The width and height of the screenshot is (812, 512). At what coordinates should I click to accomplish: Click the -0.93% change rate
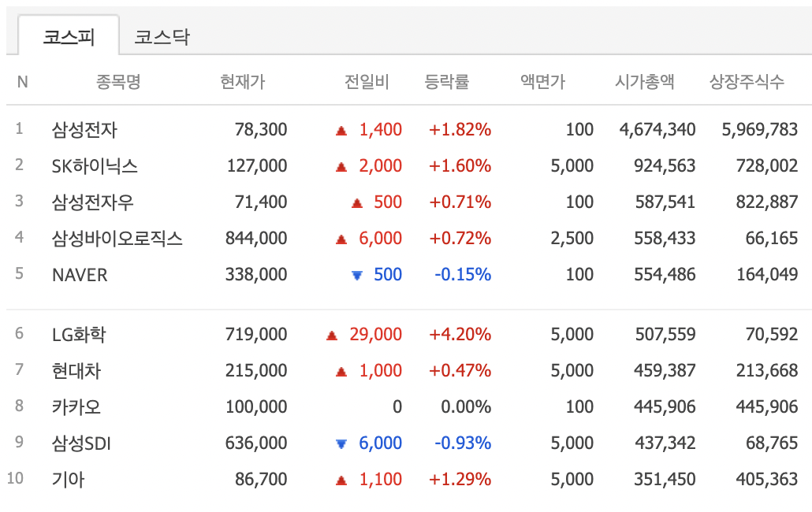[x=463, y=443]
